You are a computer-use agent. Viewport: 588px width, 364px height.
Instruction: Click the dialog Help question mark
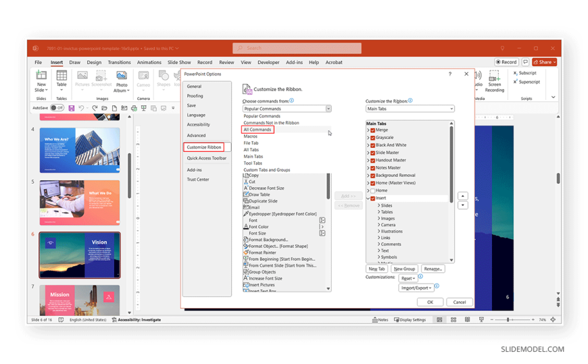point(450,74)
